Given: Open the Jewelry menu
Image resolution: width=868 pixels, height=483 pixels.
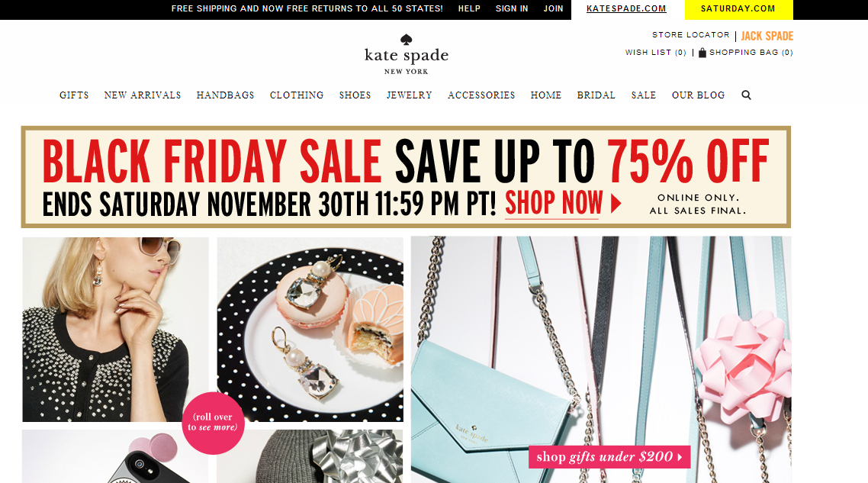Looking at the screenshot, I should [409, 95].
